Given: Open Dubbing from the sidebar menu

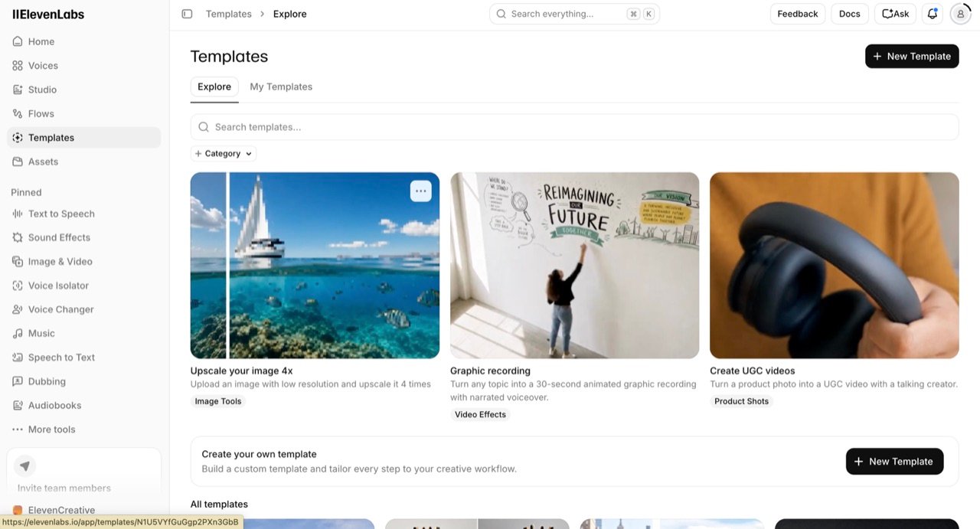Looking at the screenshot, I should coord(83,381).
